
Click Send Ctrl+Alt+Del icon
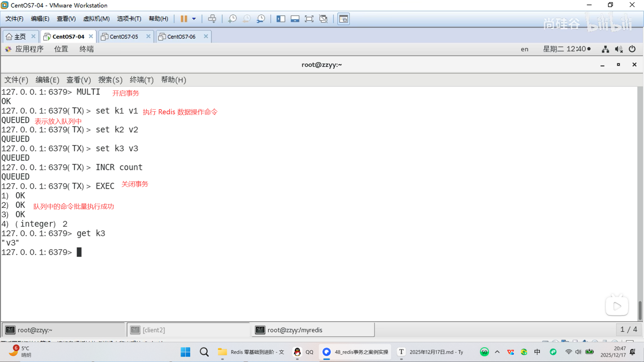pos(212,19)
